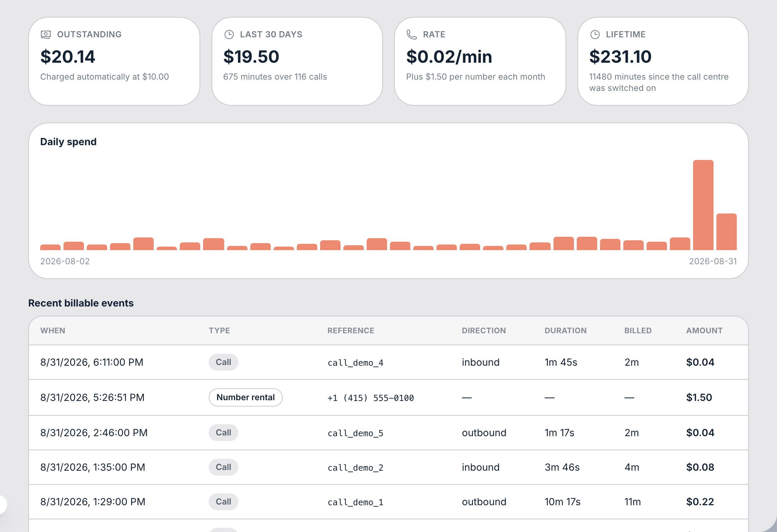Click the $0.04 amount for call_demo_5
Image resolution: width=777 pixels, height=532 pixels.
point(700,433)
